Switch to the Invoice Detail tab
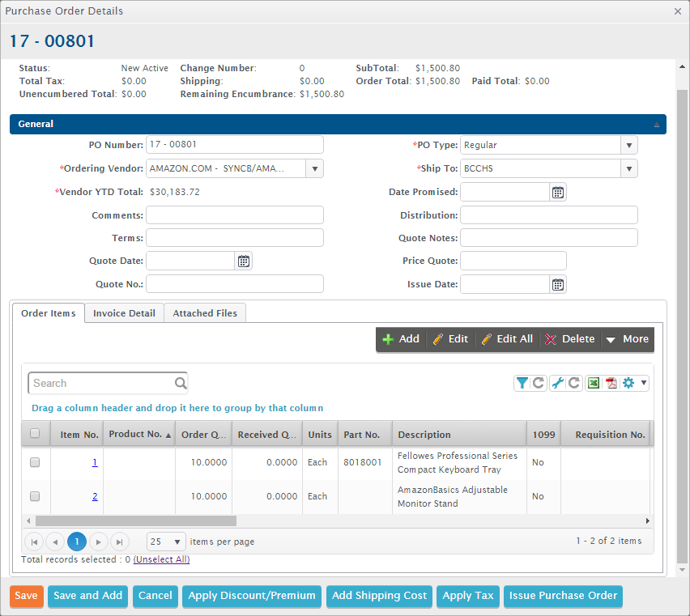690x616 pixels. pos(124,313)
